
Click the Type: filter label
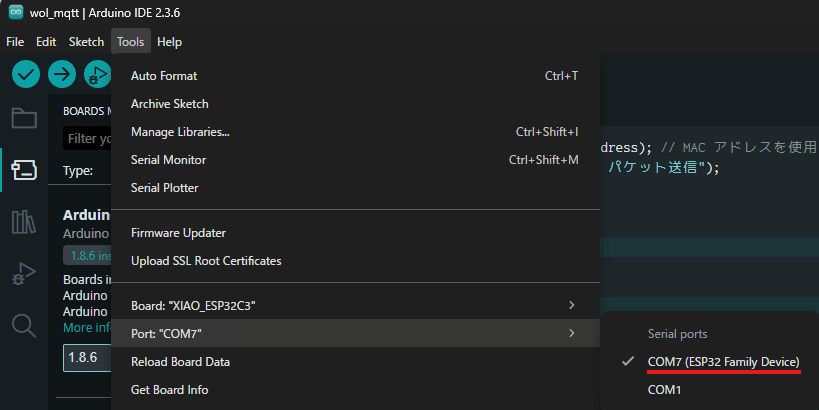(x=78, y=171)
